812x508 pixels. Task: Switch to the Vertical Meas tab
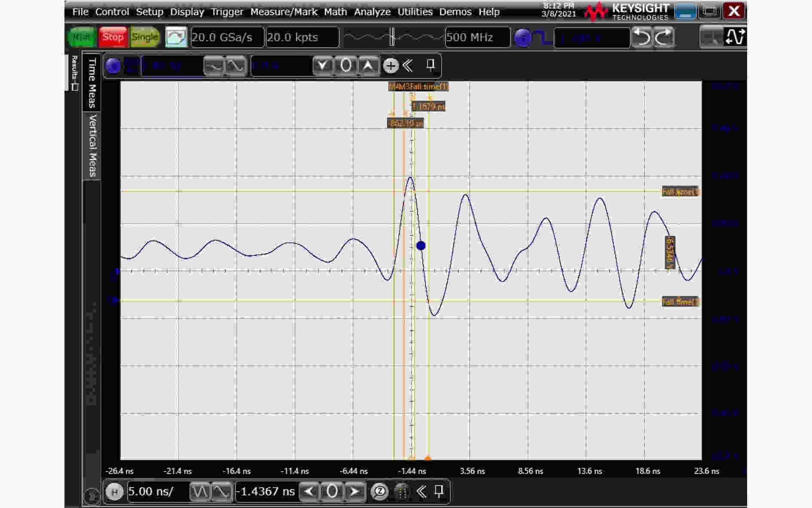(x=92, y=146)
